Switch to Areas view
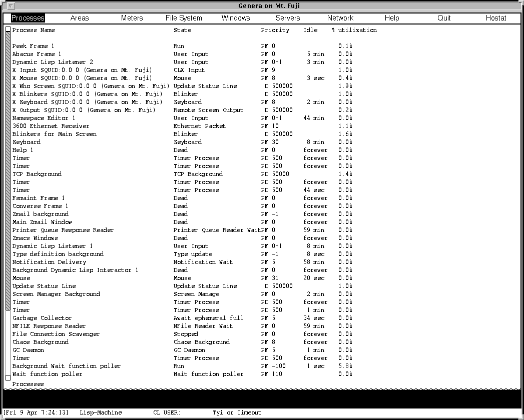This screenshot has width=524, height=420. point(80,18)
